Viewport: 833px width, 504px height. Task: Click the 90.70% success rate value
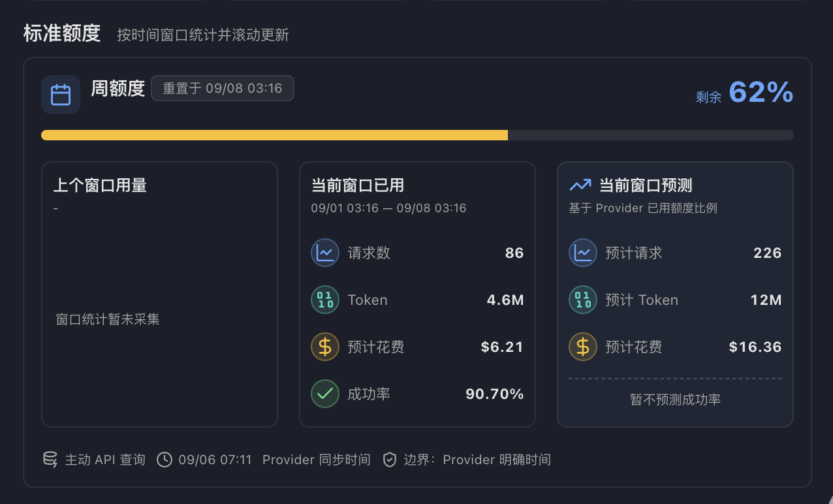coord(494,394)
